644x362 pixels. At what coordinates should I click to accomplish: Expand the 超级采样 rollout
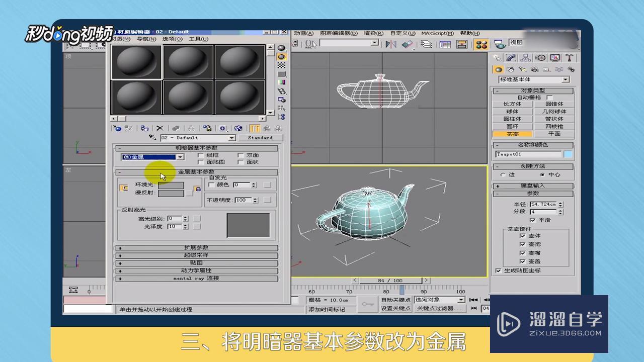point(196,255)
